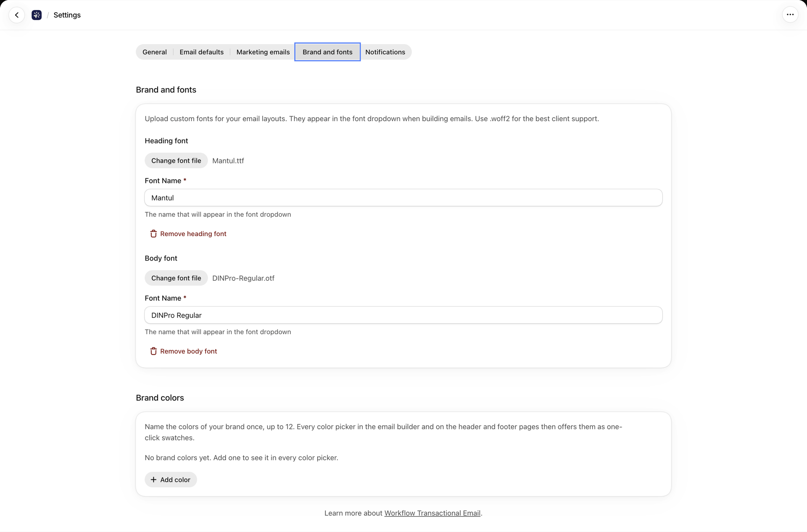Remove heading font link
The height and width of the screenshot is (532, 807).
point(188,234)
